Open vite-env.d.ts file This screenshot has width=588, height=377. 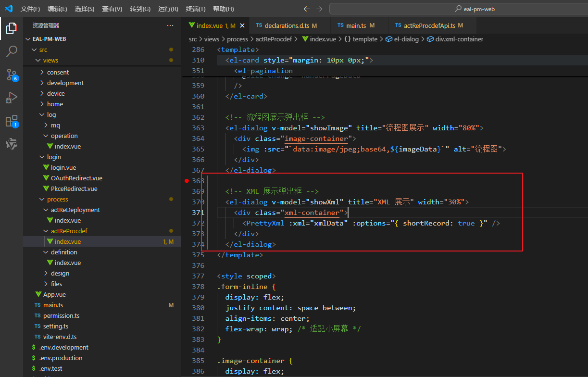tap(102, 337)
